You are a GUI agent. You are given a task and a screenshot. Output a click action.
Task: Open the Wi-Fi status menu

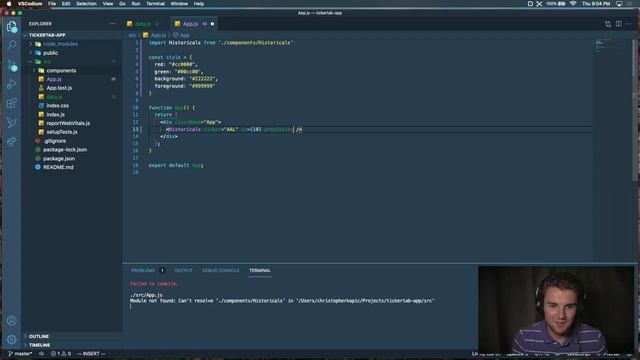click(x=573, y=4)
